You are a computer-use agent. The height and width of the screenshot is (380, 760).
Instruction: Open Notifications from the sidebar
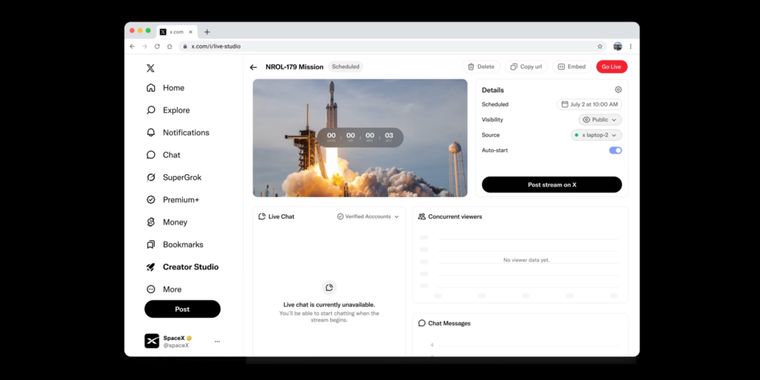(x=178, y=132)
